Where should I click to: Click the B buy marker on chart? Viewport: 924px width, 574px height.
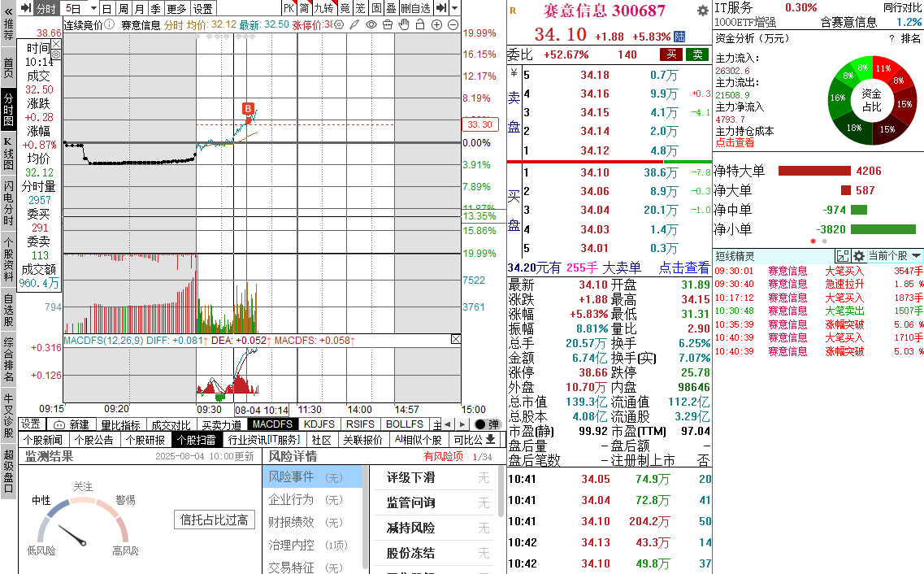[x=248, y=108]
